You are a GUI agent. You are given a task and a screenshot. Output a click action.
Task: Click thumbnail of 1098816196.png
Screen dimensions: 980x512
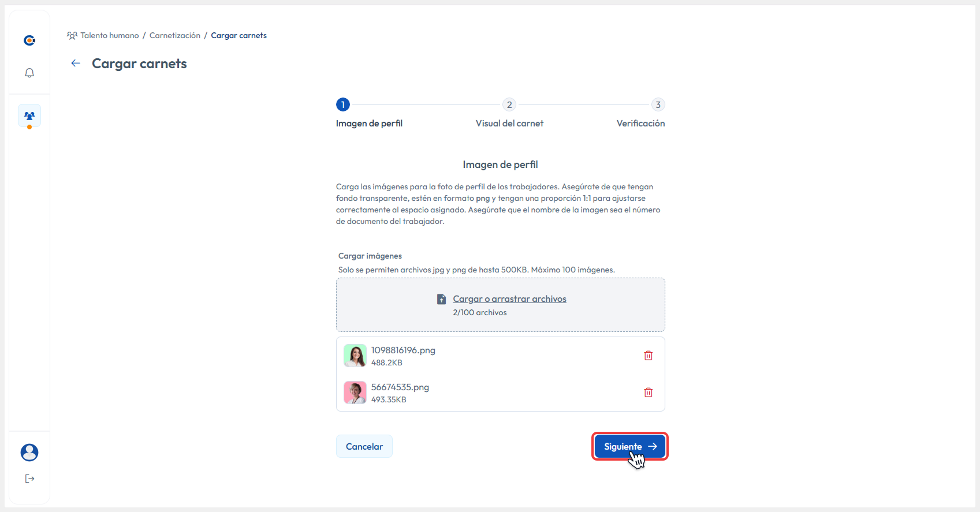point(355,356)
